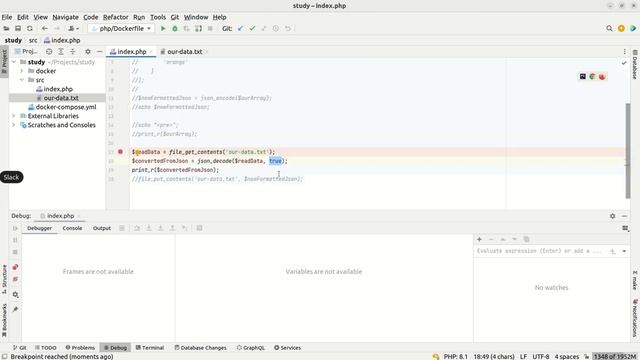640x360 pixels.
Task: Rollback changes with the undo arrow icon
Action: point(288,29)
